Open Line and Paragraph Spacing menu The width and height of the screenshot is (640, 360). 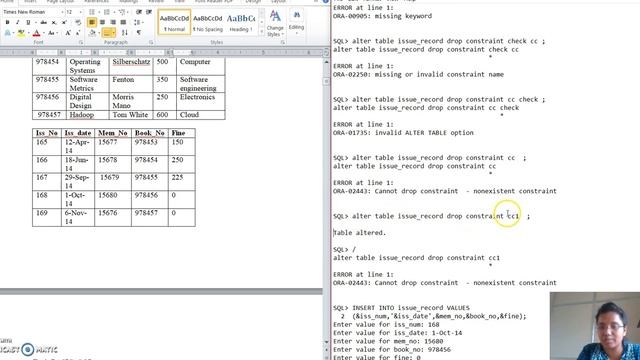click(138, 22)
